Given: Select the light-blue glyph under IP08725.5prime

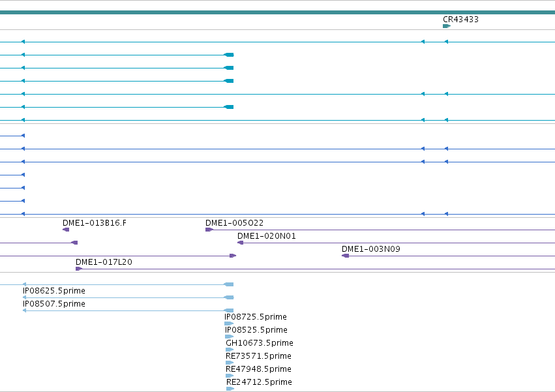Looking at the screenshot, I should click(229, 324).
